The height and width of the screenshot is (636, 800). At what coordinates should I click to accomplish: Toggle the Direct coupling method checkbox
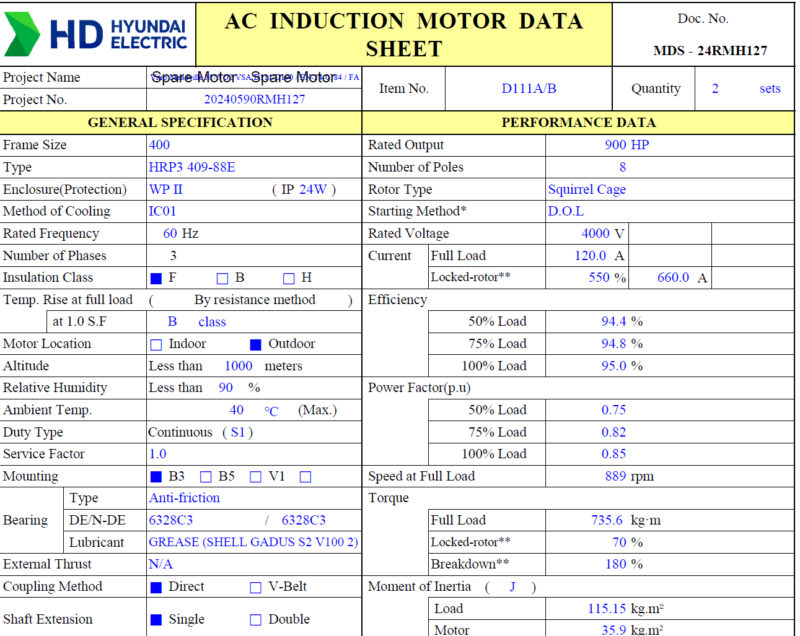coord(155,588)
